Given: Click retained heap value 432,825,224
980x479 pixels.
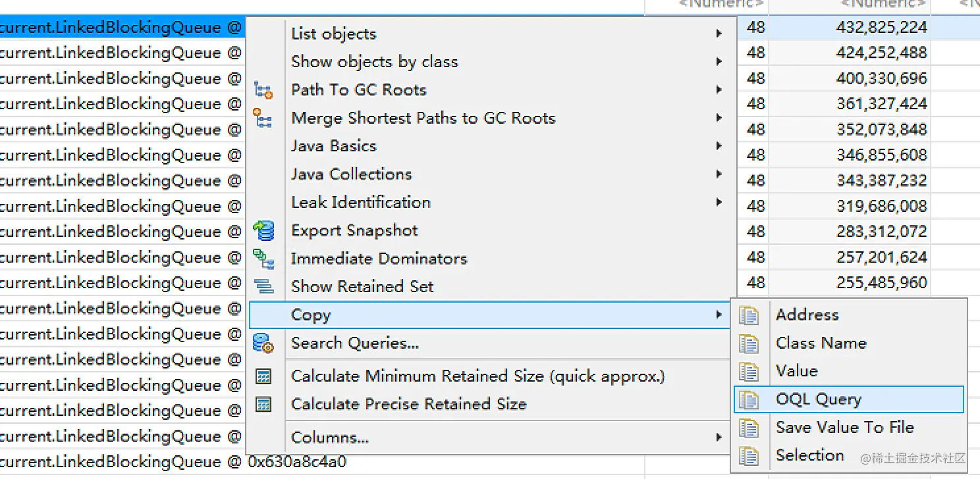Looking at the screenshot, I should pyautogui.click(x=882, y=28).
